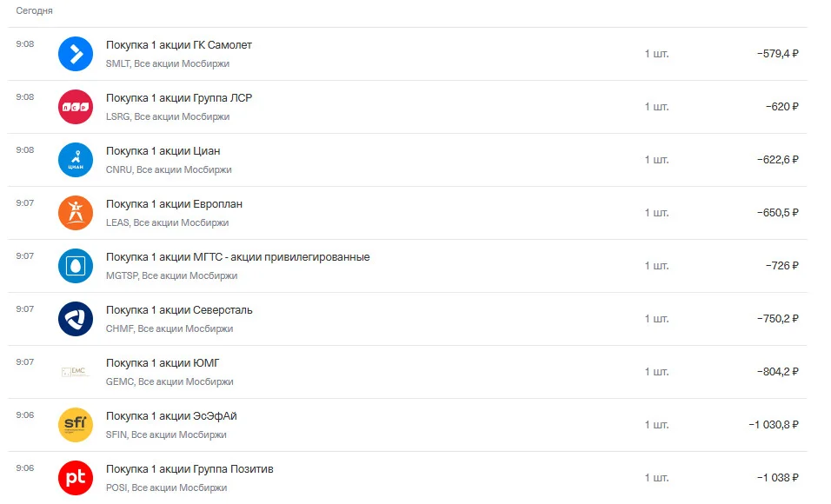The height and width of the screenshot is (504, 831).
Task: Open the EMC logo for ЮМГ
Action: coord(76,372)
